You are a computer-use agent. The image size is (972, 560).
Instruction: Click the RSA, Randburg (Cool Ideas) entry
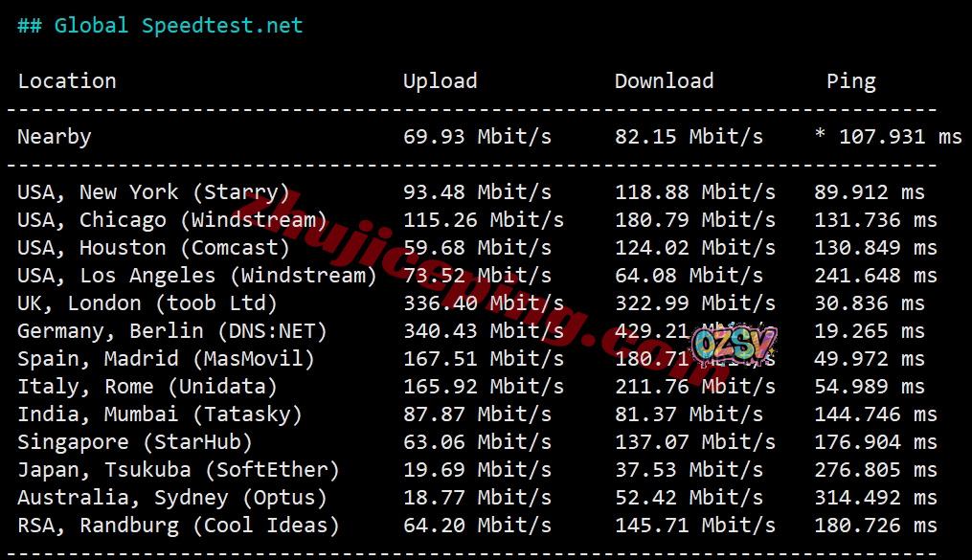(x=178, y=526)
